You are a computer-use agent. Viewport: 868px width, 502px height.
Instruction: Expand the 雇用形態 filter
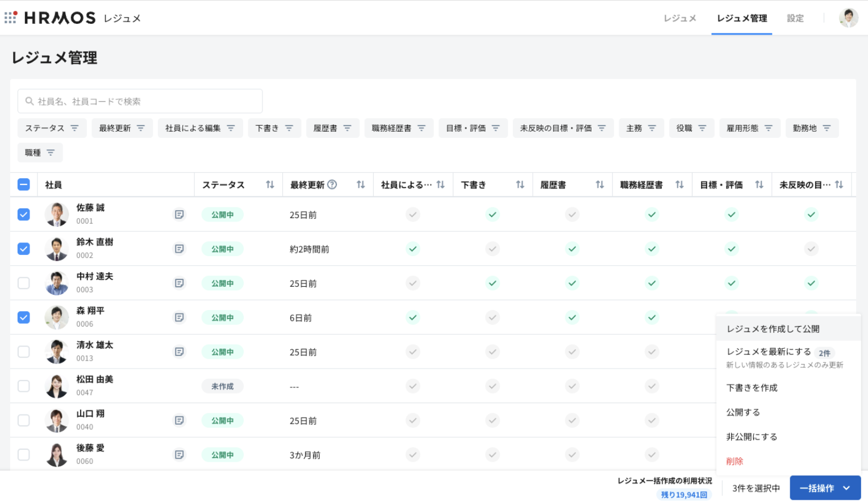point(749,128)
